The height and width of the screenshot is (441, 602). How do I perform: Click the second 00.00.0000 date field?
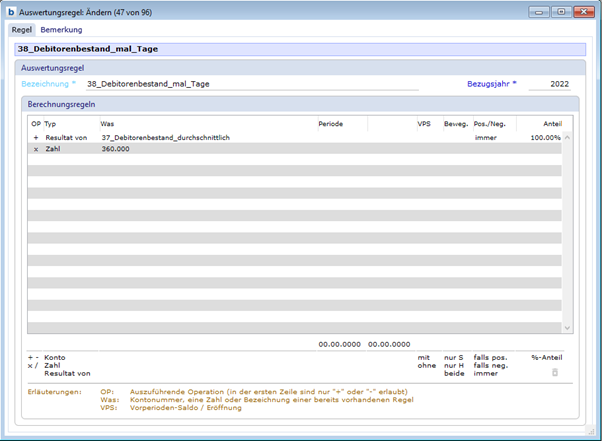point(390,344)
